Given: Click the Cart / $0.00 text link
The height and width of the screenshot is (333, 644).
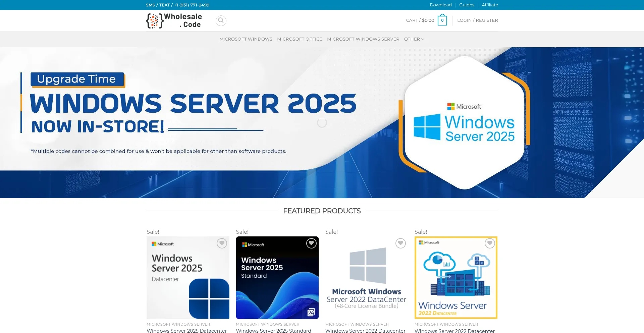Looking at the screenshot, I should pos(420,20).
